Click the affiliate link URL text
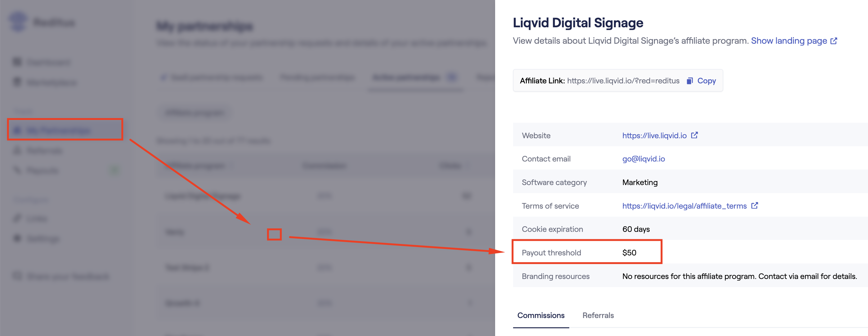 click(x=623, y=81)
